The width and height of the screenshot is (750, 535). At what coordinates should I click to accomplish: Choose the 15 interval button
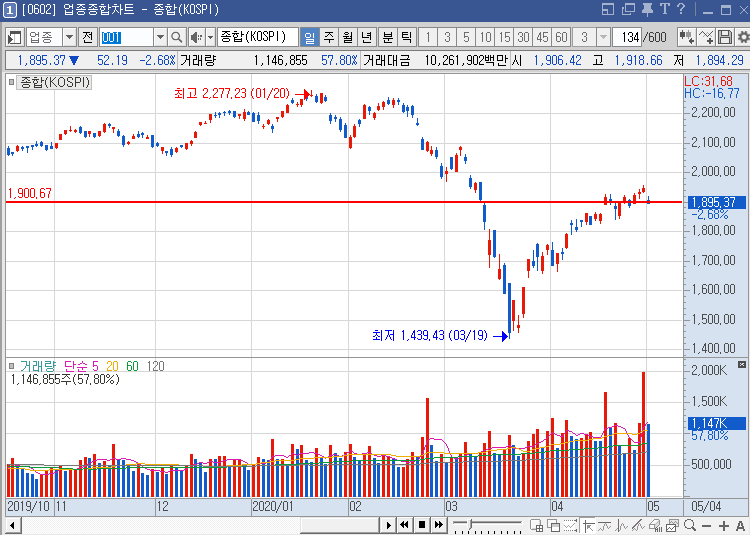click(x=505, y=37)
